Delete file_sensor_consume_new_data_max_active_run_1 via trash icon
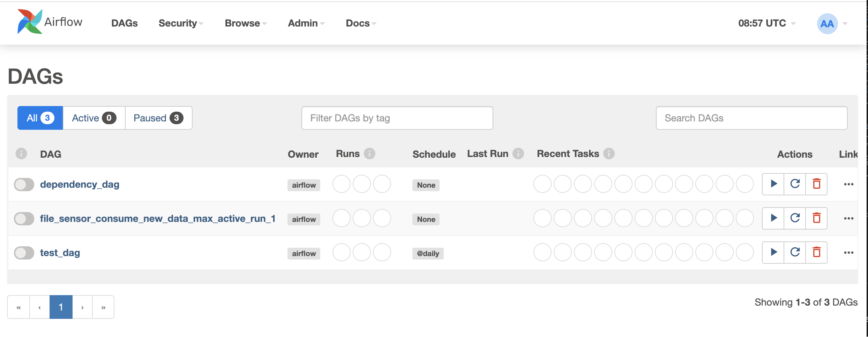868x337 pixels. coord(816,218)
